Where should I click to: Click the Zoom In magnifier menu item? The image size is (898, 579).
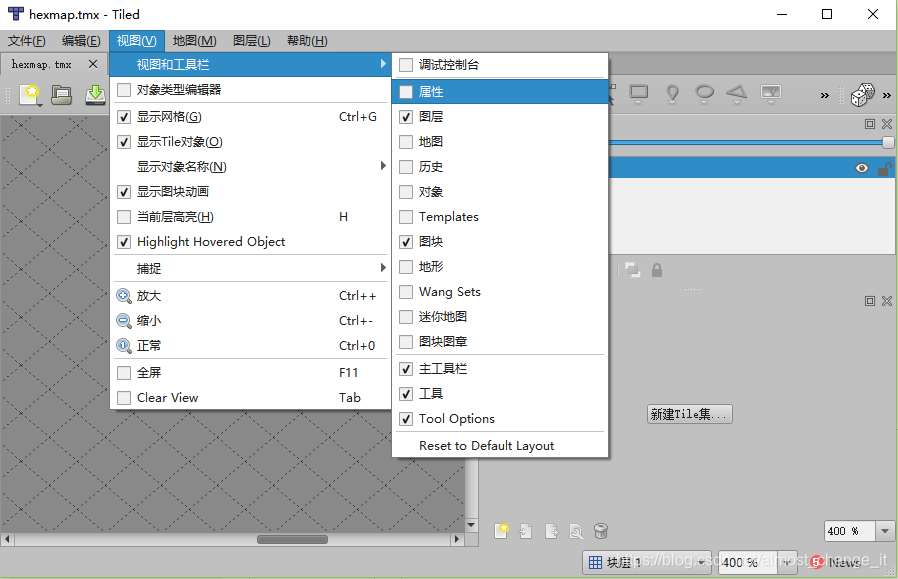(250, 296)
